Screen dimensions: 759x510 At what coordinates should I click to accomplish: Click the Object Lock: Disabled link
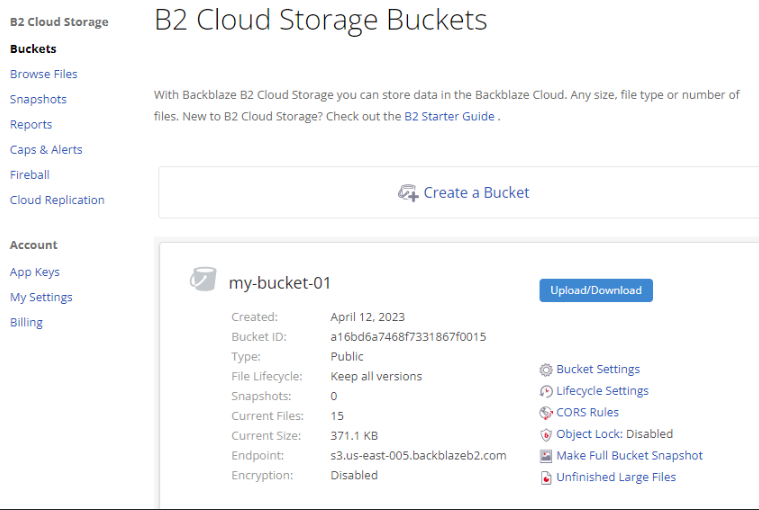coord(614,434)
